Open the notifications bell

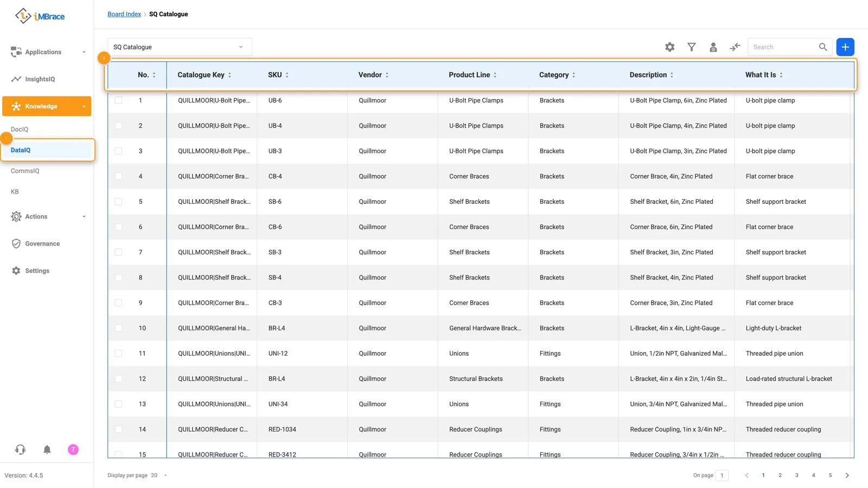tap(47, 450)
